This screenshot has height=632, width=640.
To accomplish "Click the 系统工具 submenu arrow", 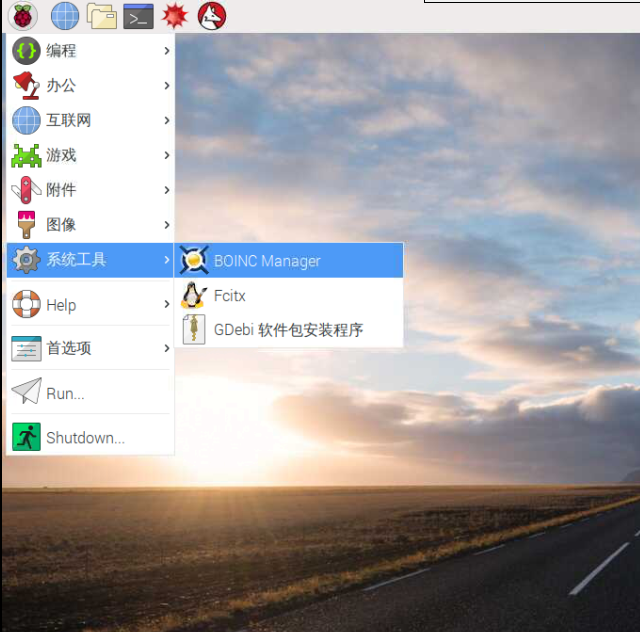I will 167,260.
